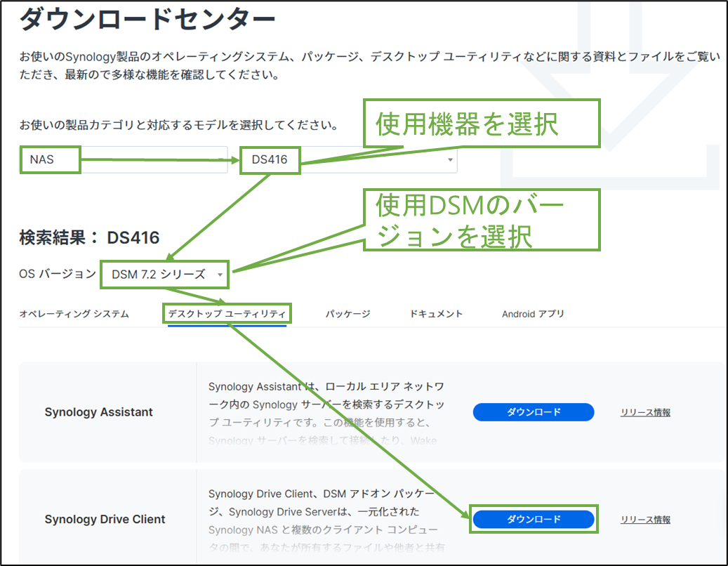The height and width of the screenshot is (566, 728).
Task: Switch to the Android アプリ tab
Action: 533,314
